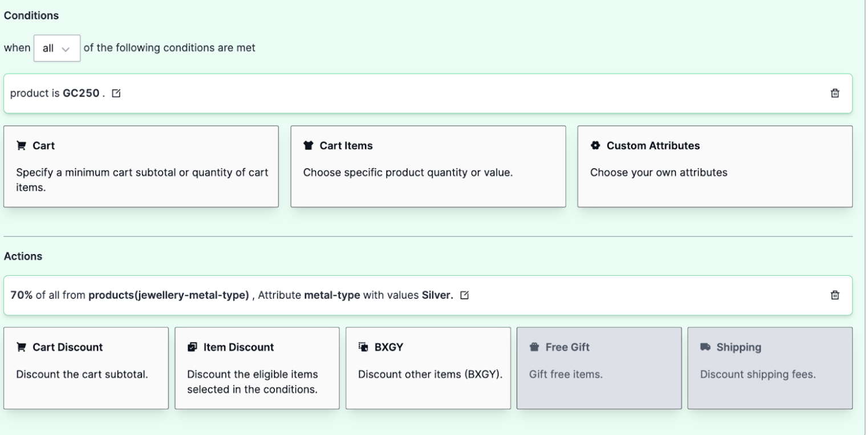Choose the Custom Attributes condition
The height and width of the screenshot is (435, 868).
pyautogui.click(x=715, y=166)
